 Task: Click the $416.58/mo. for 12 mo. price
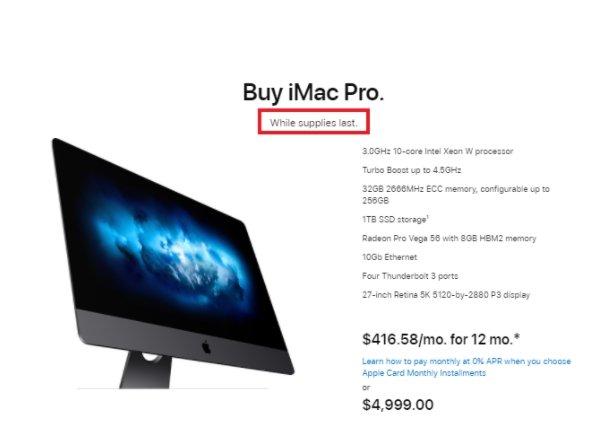click(x=437, y=339)
